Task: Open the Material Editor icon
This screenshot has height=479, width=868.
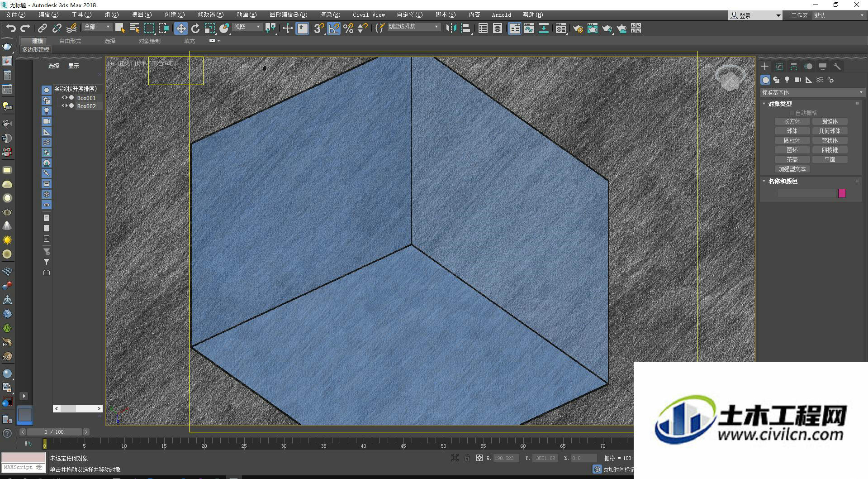Action: (561, 29)
